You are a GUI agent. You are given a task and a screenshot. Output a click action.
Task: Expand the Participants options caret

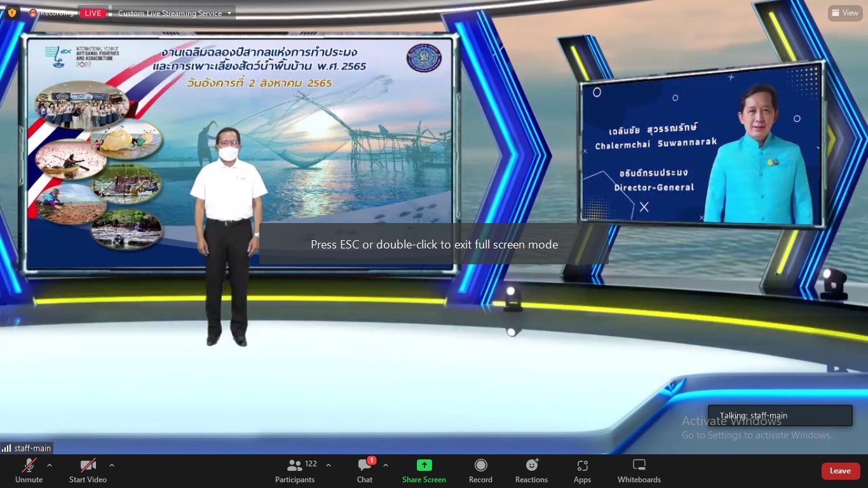tap(329, 465)
